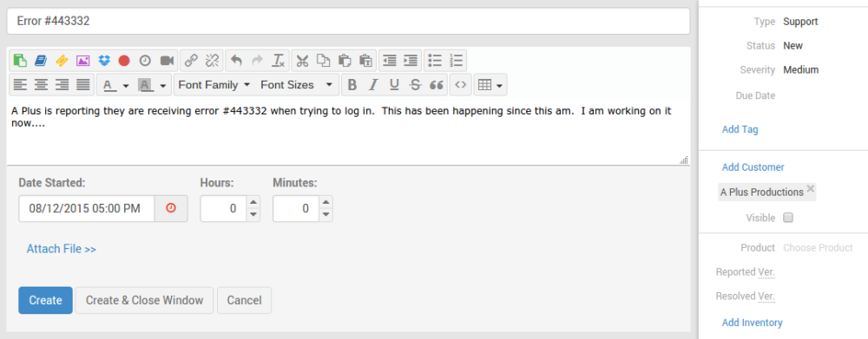Open the Font Family dropdown

(214, 85)
